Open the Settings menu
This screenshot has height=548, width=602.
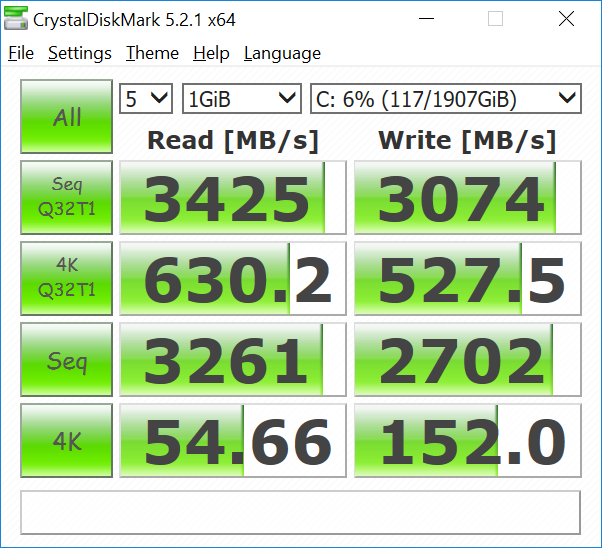81,54
